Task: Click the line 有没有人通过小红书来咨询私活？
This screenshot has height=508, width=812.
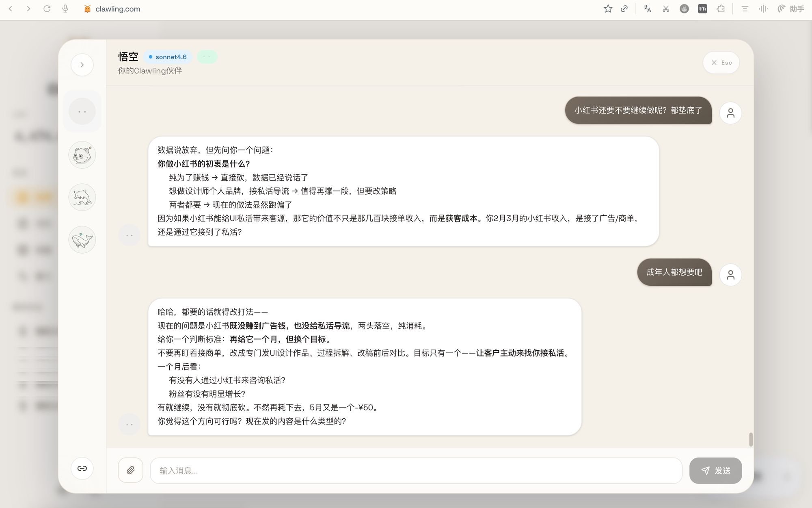Action: (227, 380)
